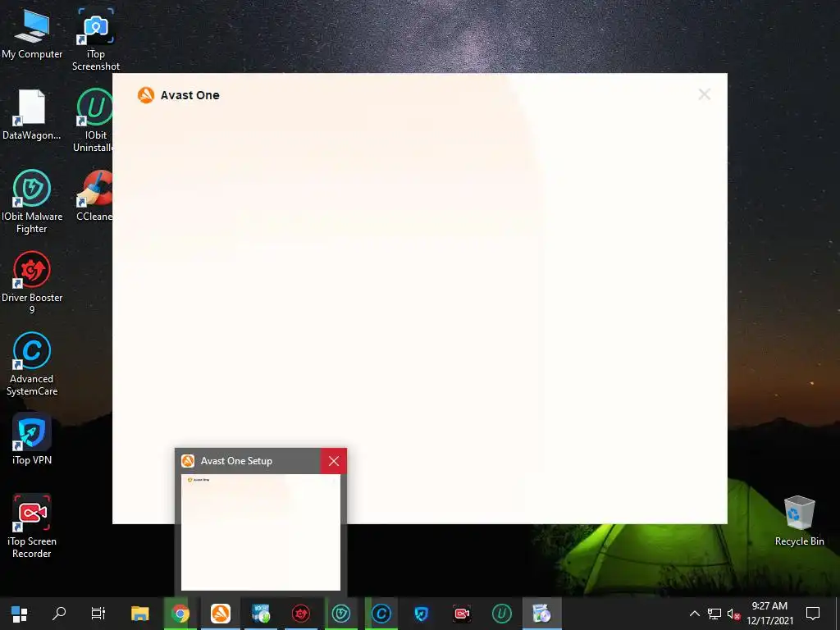
Task: Switch to iTop Screen Recorder in taskbar
Action: 461,614
